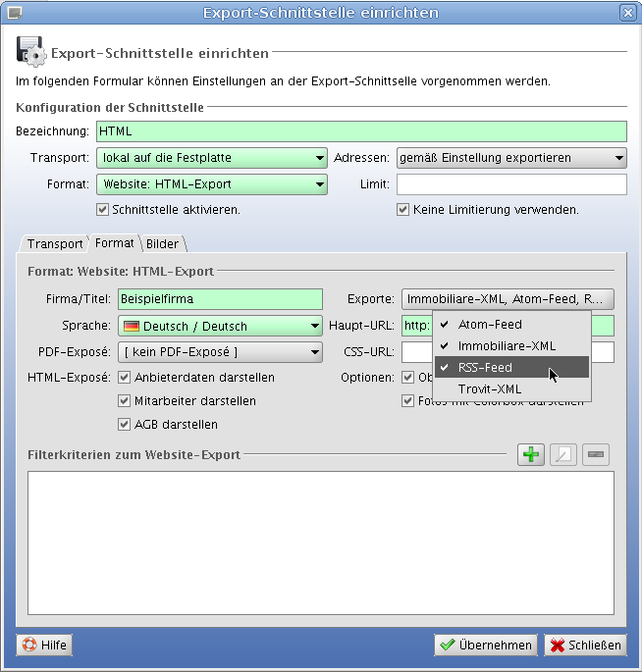The width and height of the screenshot is (642, 672).
Task: Open the Sprache language dropdown
Action: click(220, 326)
